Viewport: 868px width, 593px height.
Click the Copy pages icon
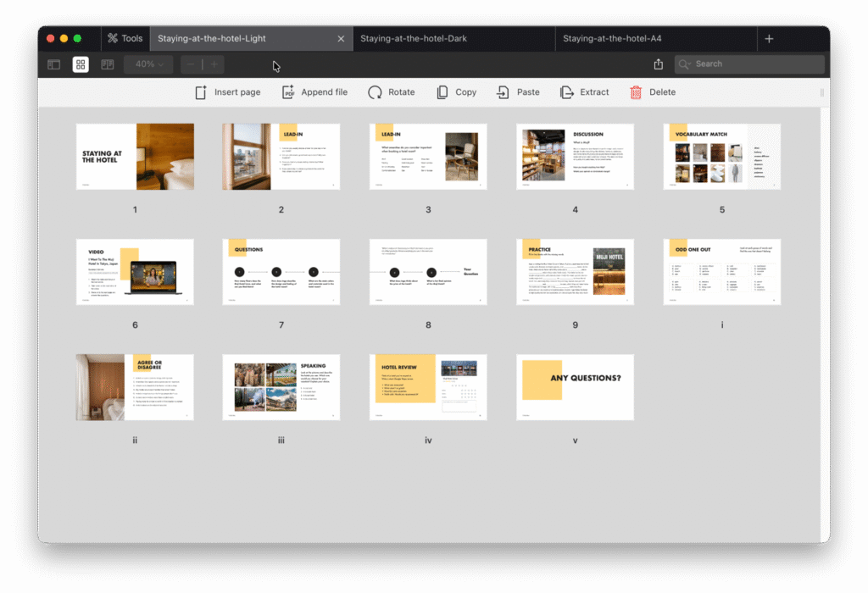click(442, 92)
